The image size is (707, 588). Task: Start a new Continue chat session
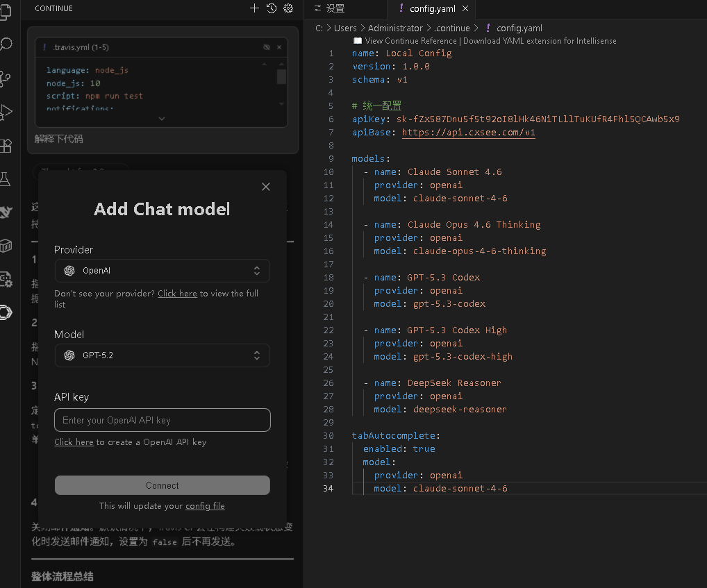click(x=254, y=8)
